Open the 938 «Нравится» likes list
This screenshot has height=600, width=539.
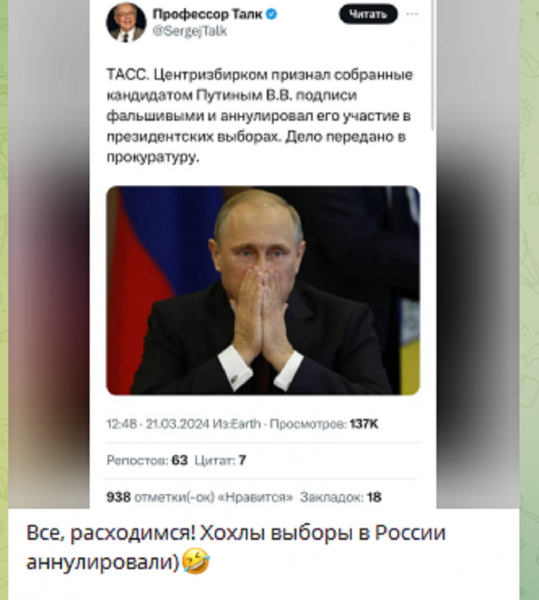tap(200, 497)
